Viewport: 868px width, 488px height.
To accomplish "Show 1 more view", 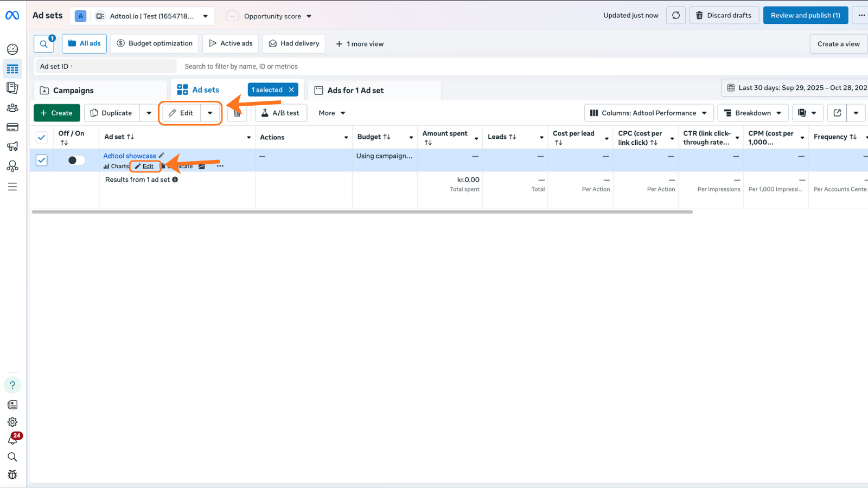I will click(360, 44).
